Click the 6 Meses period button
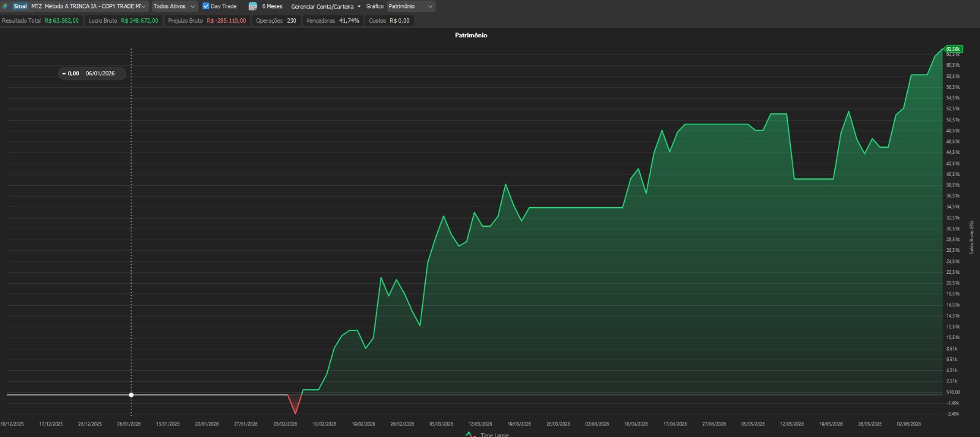Screen dimensions: 980x437 pos(272,6)
